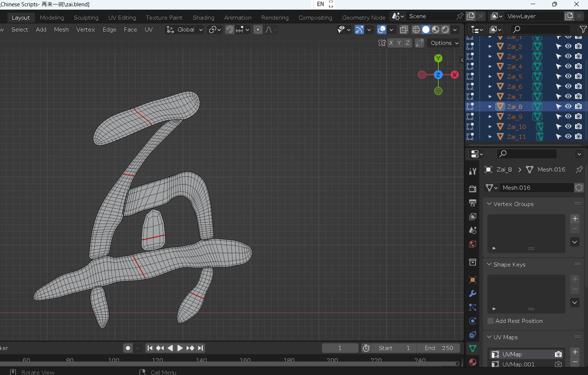588x375 pixels.
Task: Open the pivot point dropdown
Action: coord(214,30)
